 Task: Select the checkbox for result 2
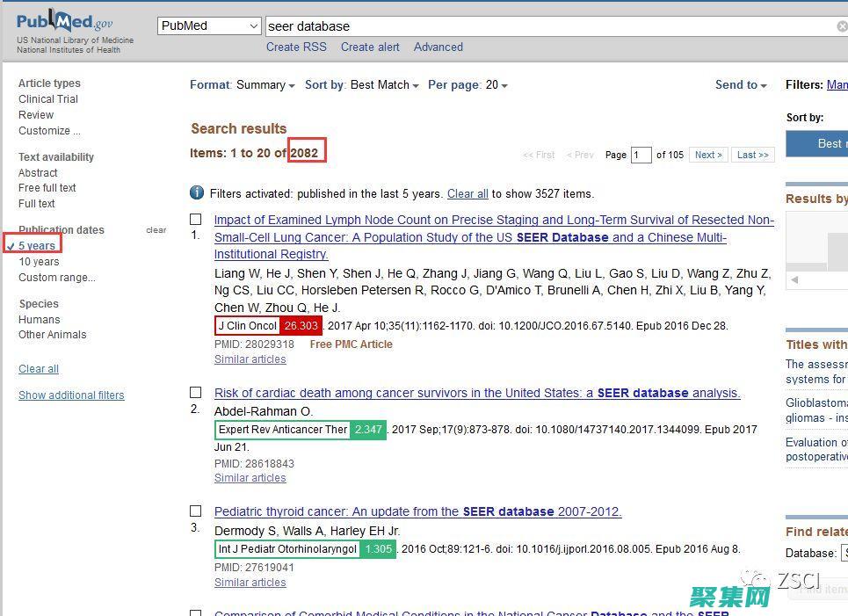(x=196, y=393)
